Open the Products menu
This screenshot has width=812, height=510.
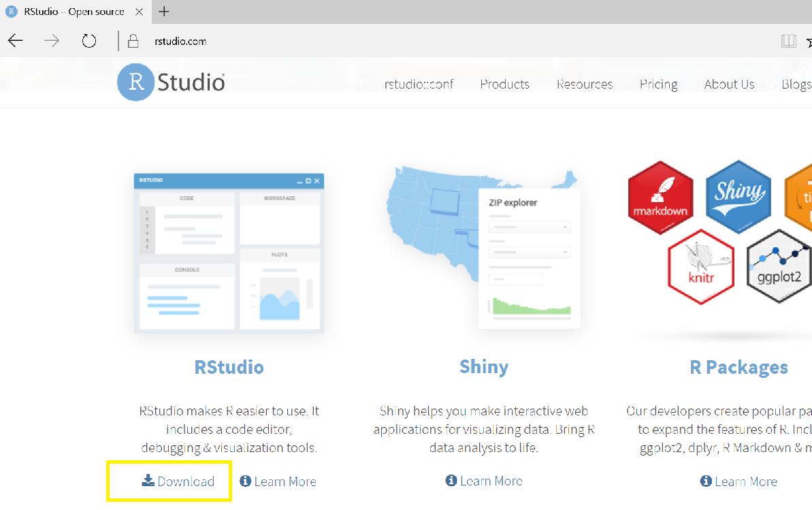point(504,84)
